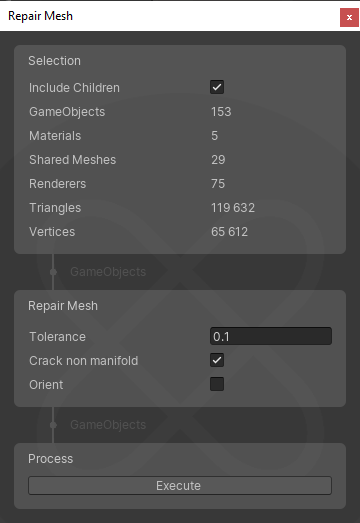Screen dimensions: 360x523
Task: Close the Repair Mesh window
Action: pos(349,17)
